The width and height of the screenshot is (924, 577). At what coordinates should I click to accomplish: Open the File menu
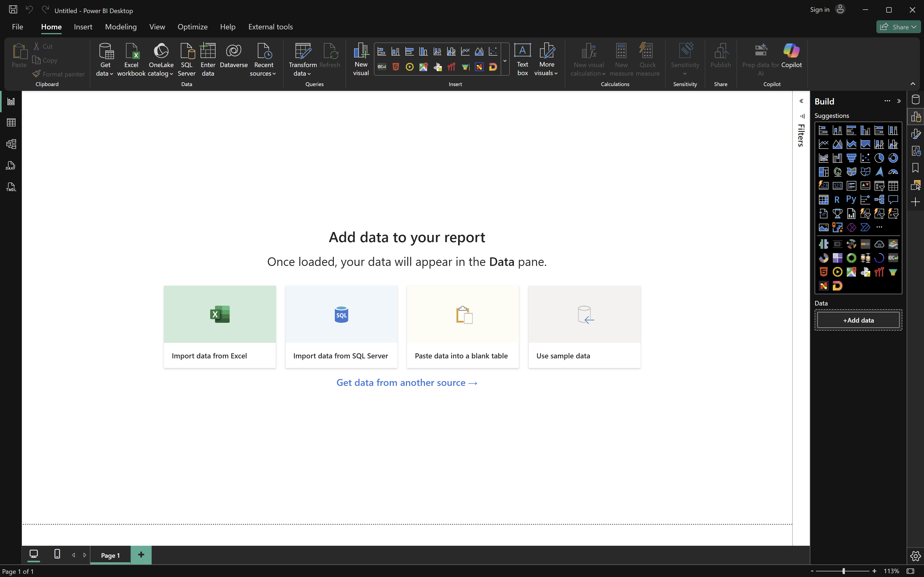(18, 27)
